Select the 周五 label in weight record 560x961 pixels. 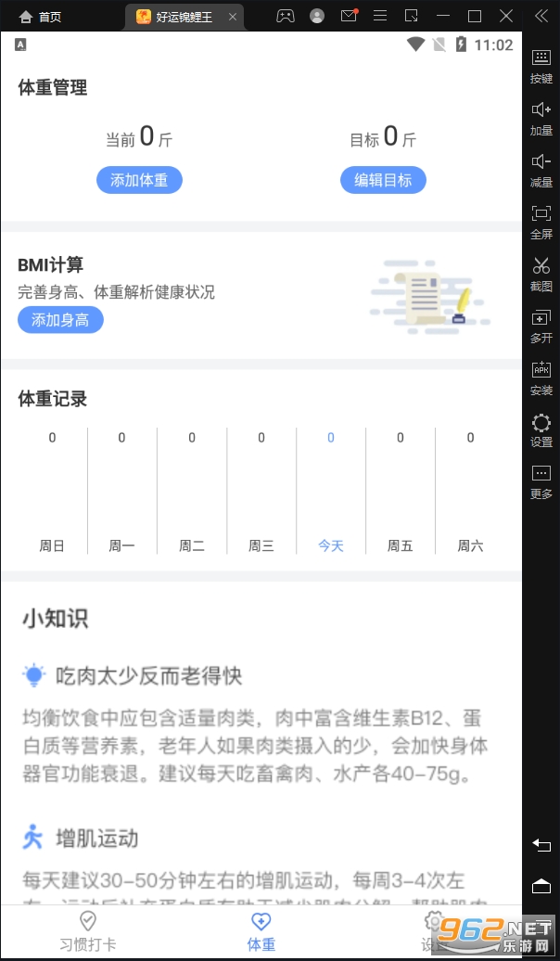[x=401, y=545]
